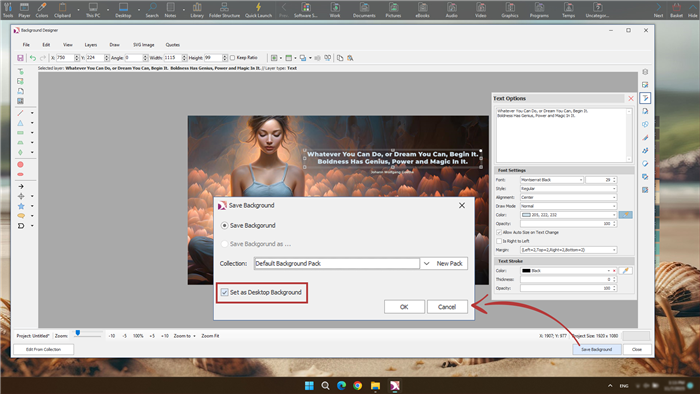Open the Edit menu
Image resolution: width=700 pixels, height=394 pixels.
coord(46,45)
